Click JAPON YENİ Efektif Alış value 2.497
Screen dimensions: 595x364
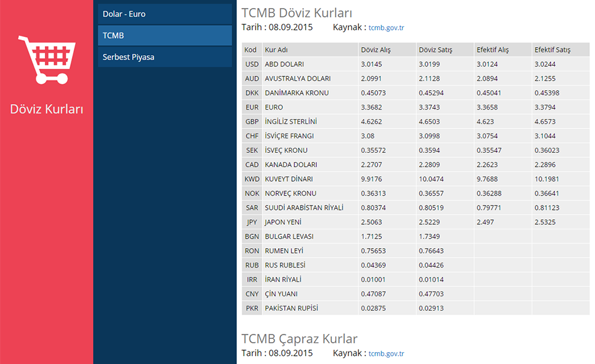[x=485, y=222]
